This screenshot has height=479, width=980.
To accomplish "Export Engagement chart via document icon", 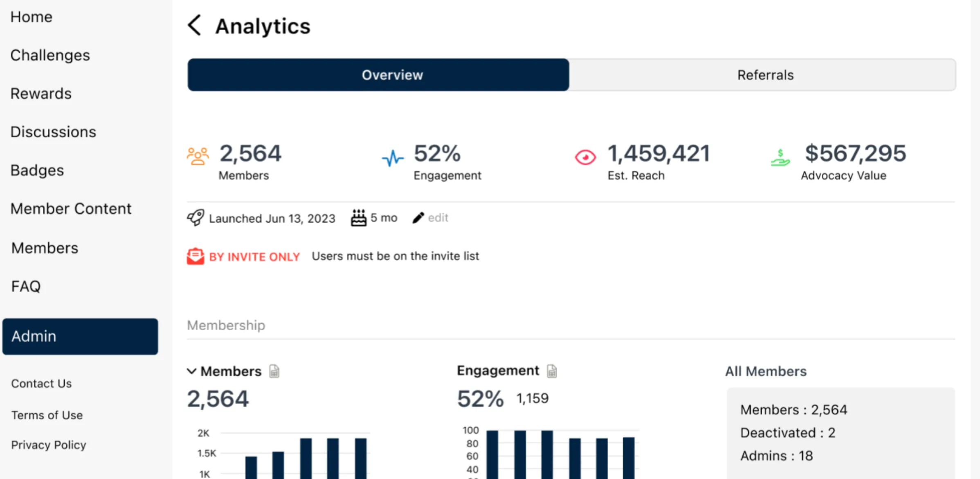I will (x=552, y=371).
